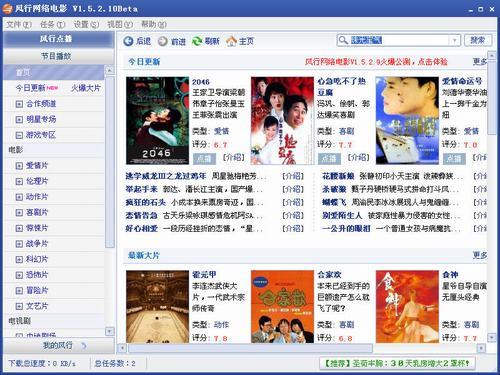Collapse the 游戏专区 tree node
Screen dimensions: 500x375
point(19,135)
